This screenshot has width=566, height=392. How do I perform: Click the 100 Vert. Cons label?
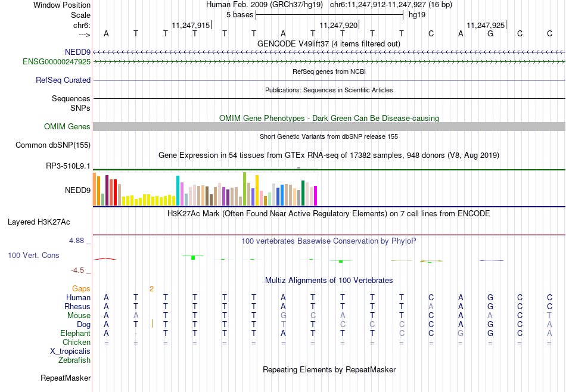click(33, 255)
